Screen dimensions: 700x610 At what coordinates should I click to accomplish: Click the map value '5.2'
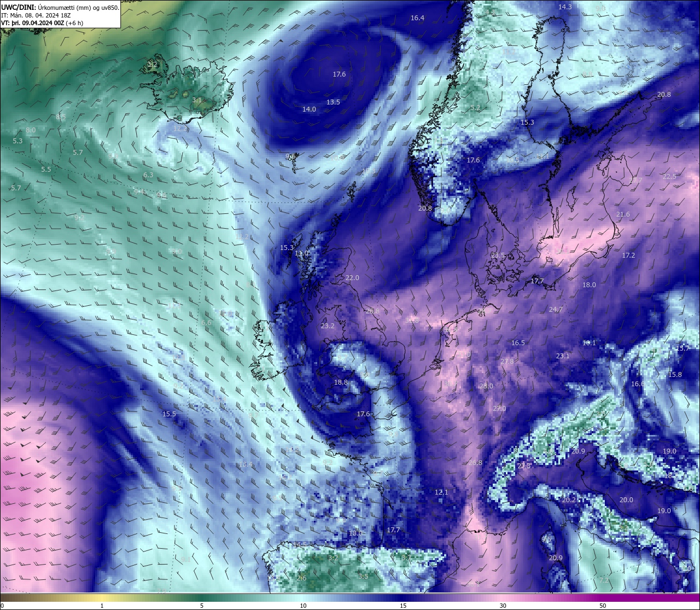475,108
